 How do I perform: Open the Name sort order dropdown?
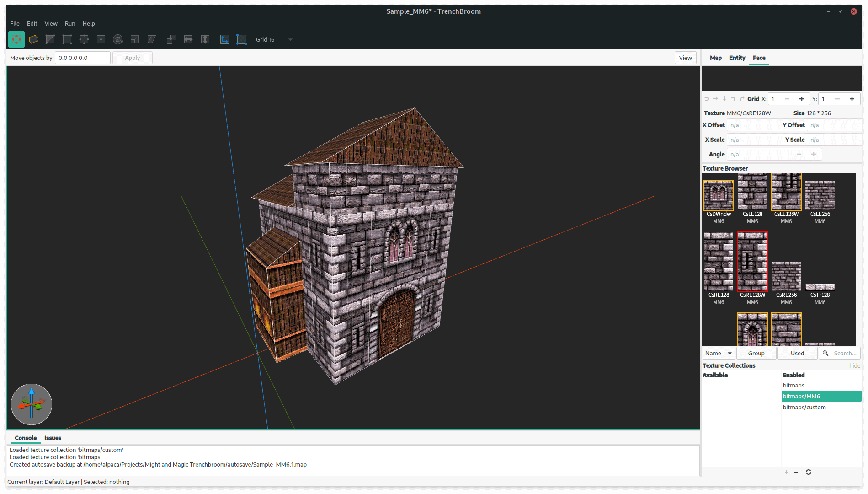718,353
